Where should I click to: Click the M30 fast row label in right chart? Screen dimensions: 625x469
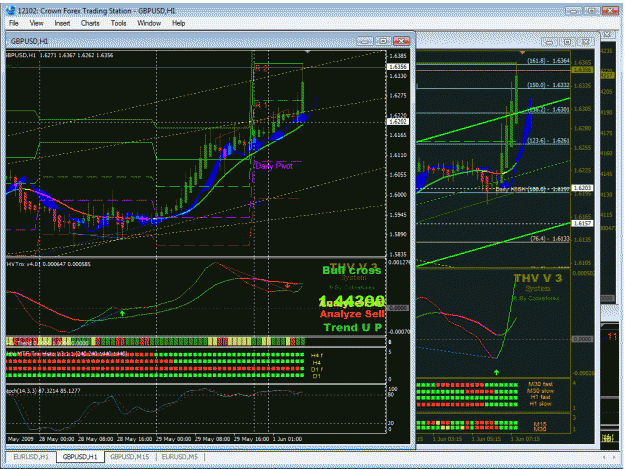click(540, 384)
